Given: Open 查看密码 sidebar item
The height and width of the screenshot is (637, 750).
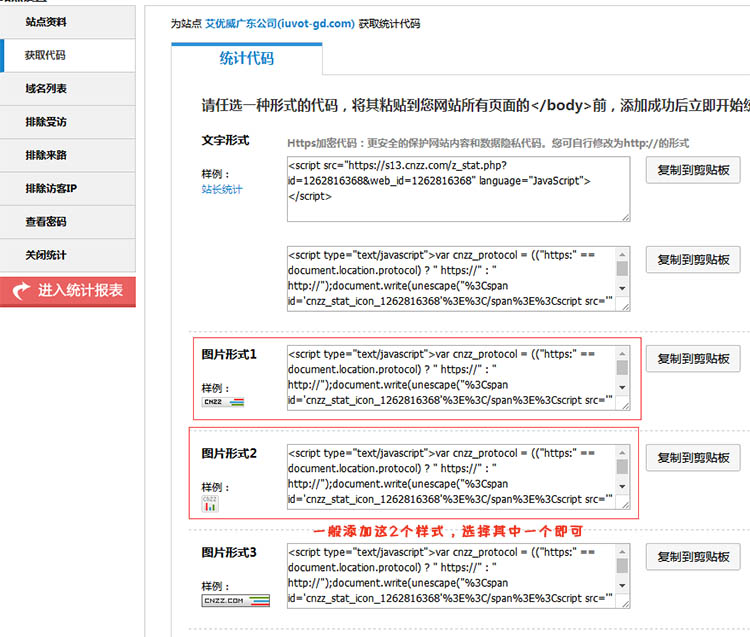Looking at the screenshot, I should (x=68, y=222).
